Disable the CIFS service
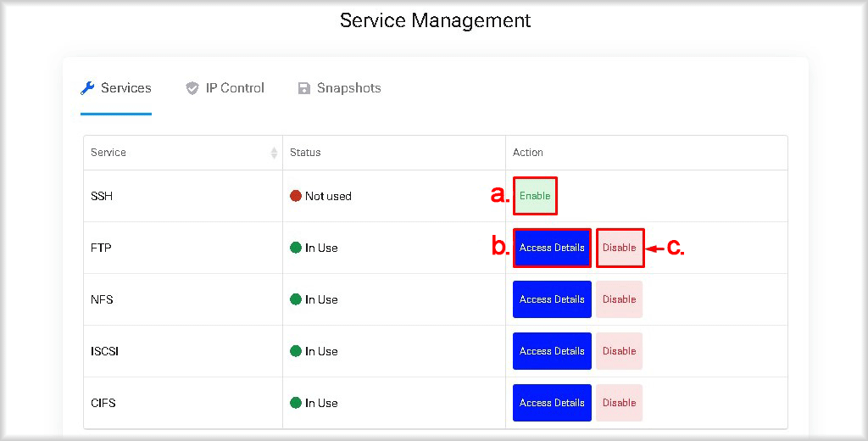 coord(620,403)
